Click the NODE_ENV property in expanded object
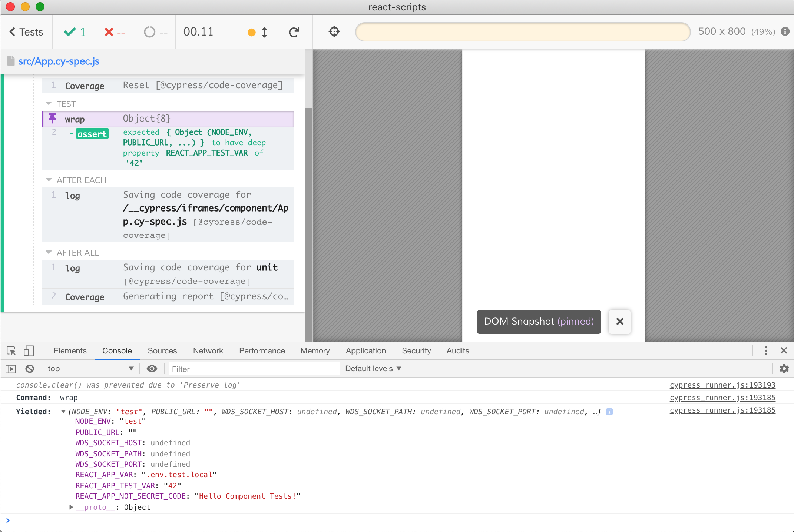Screen dimensions: 794x532 (93, 421)
